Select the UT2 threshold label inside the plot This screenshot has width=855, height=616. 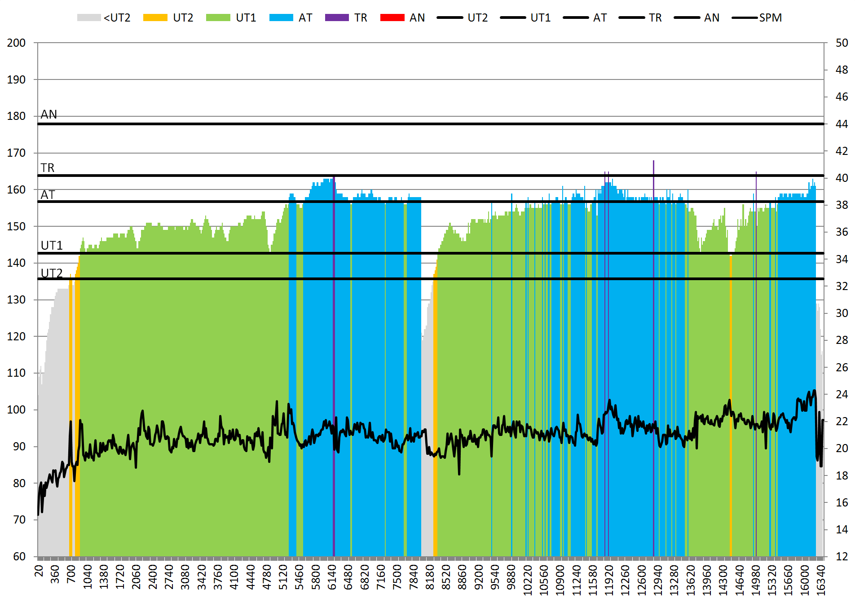pos(52,273)
